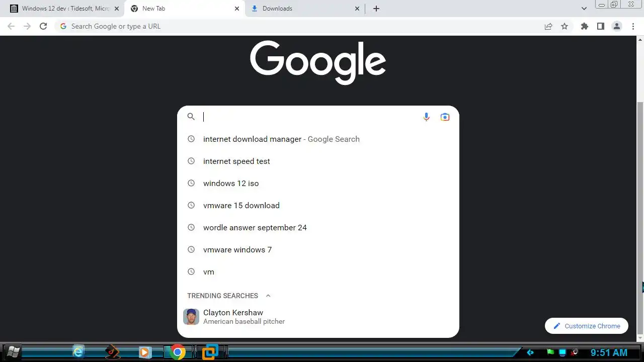Select suggestion internet speed test
644x362 pixels.
point(318,161)
